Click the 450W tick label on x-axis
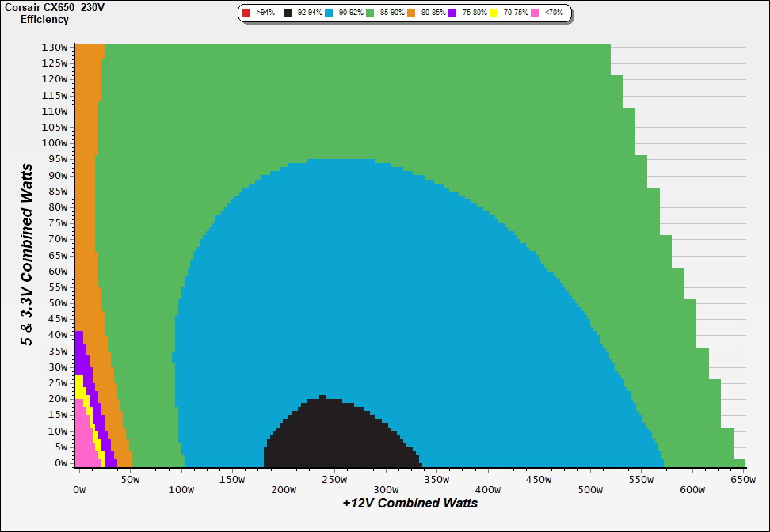The width and height of the screenshot is (770, 532). pyautogui.click(x=538, y=479)
